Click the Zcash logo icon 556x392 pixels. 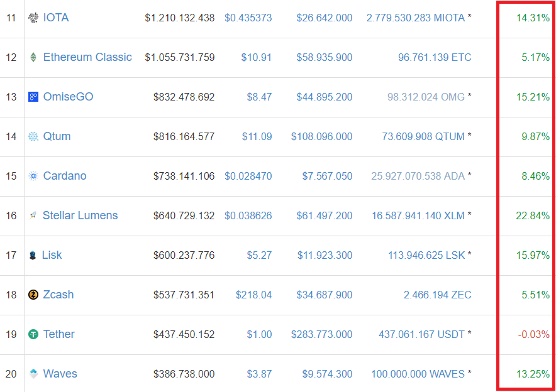pyautogui.click(x=33, y=295)
